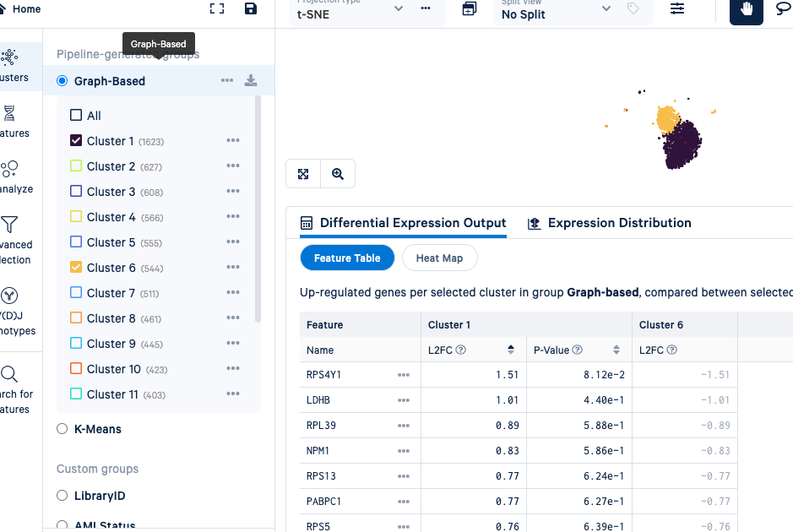This screenshot has height=532, width=793.
Task: Click the tag icon next to Split view
Action: tap(633, 8)
